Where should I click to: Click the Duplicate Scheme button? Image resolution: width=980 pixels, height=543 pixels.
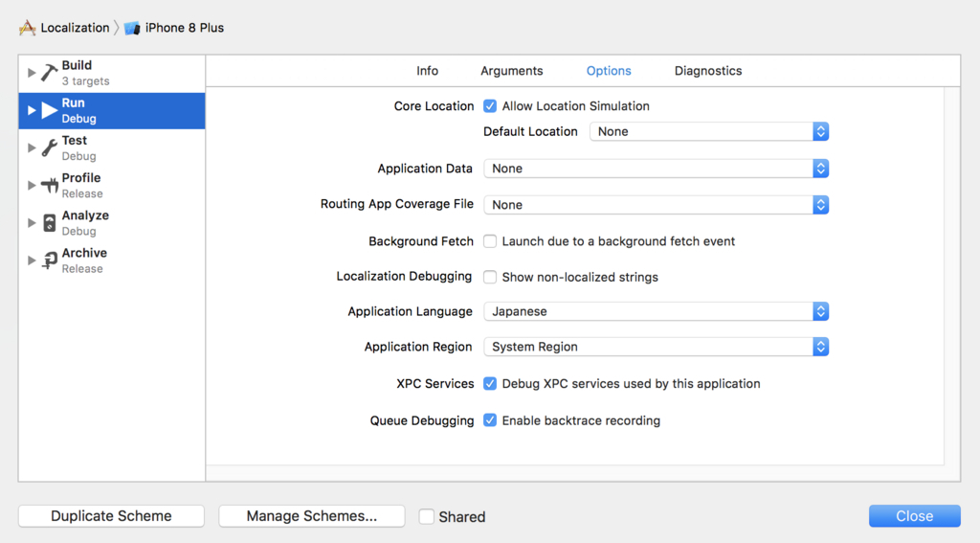click(x=111, y=516)
